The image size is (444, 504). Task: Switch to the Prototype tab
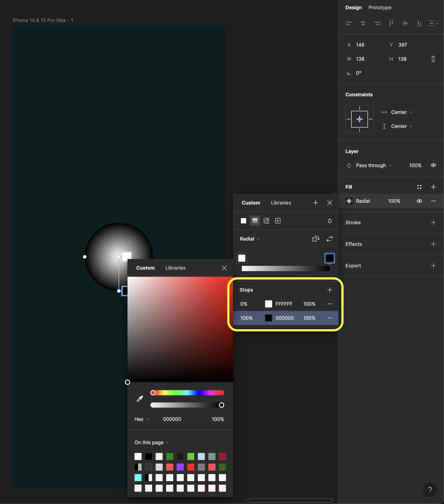coord(380,7)
